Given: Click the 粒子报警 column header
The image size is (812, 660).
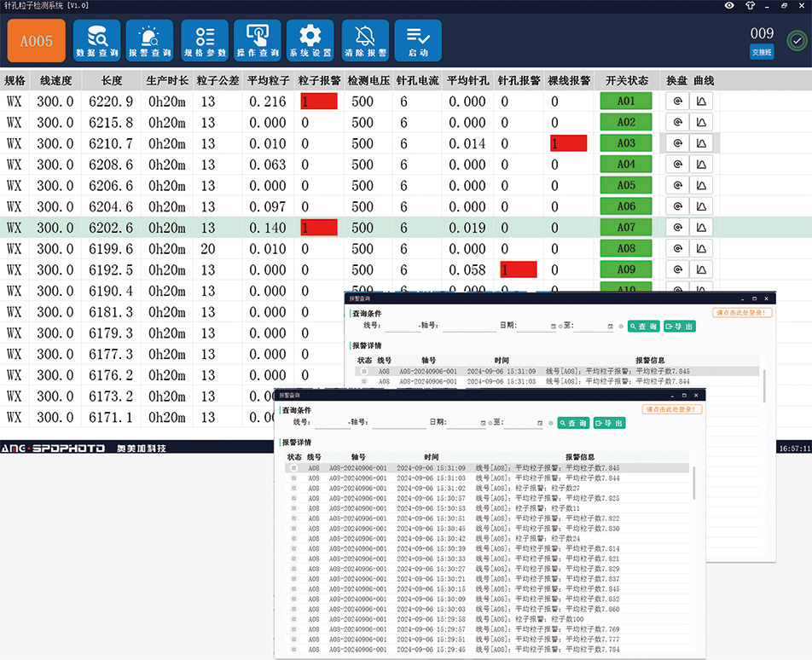Looking at the screenshot, I should (x=319, y=81).
